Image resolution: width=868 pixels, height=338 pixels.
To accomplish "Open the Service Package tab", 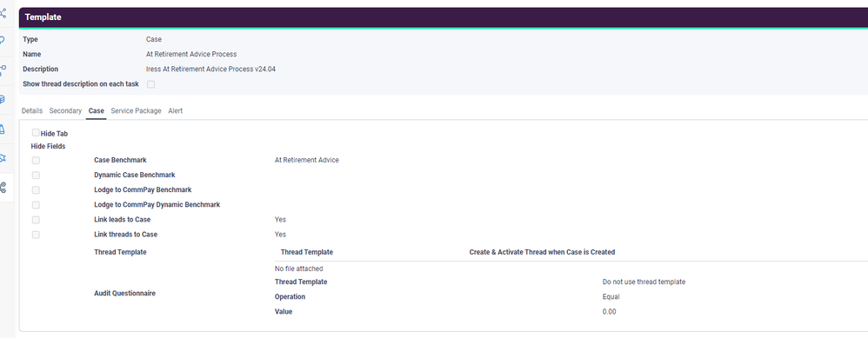I will [x=137, y=110].
